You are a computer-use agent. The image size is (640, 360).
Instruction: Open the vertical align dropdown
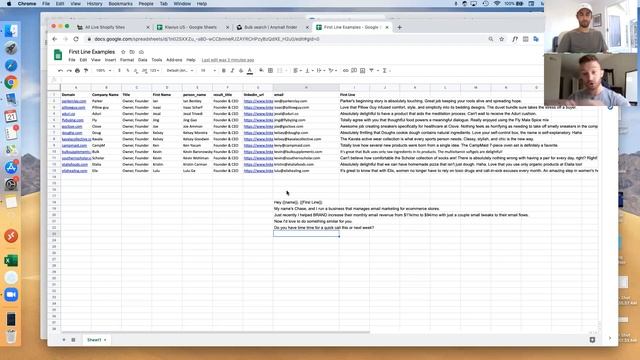pyautogui.click(x=309, y=71)
